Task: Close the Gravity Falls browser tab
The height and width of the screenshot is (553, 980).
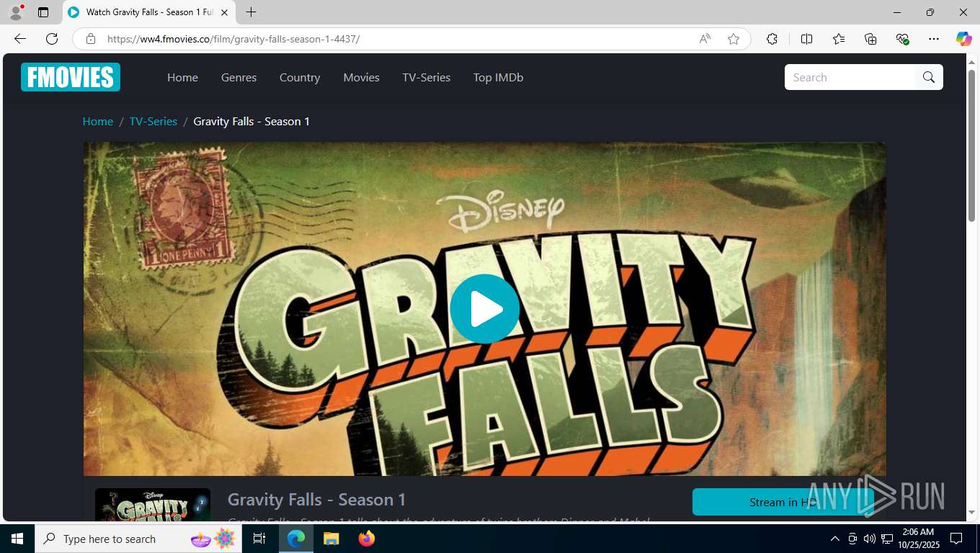Action: [x=224, y=12]
